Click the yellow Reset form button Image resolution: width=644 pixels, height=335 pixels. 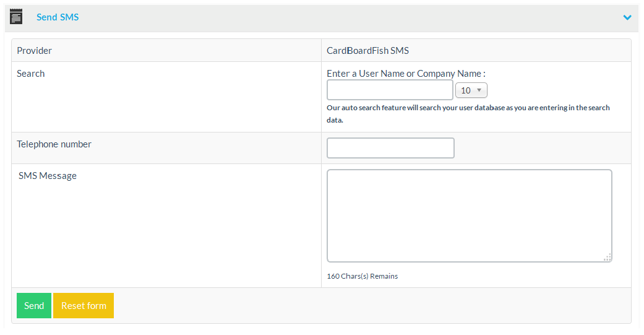84,306
